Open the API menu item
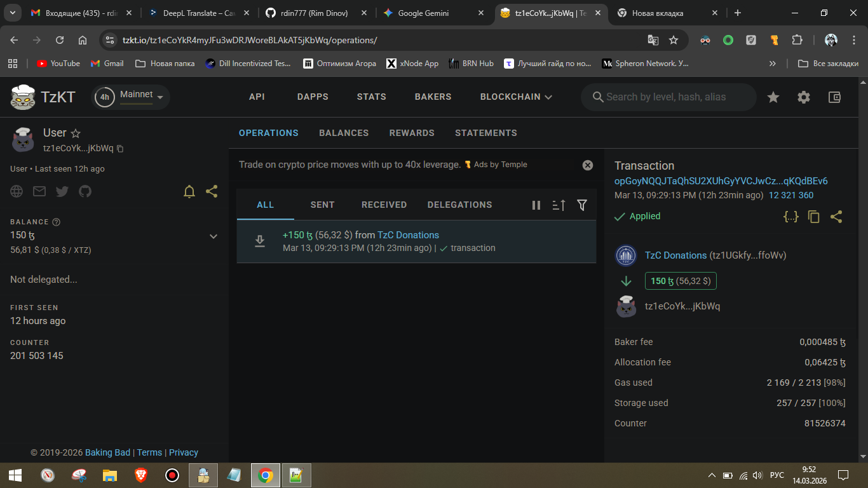The height and width of the screenshot is (488, 868). coord(257,97)
